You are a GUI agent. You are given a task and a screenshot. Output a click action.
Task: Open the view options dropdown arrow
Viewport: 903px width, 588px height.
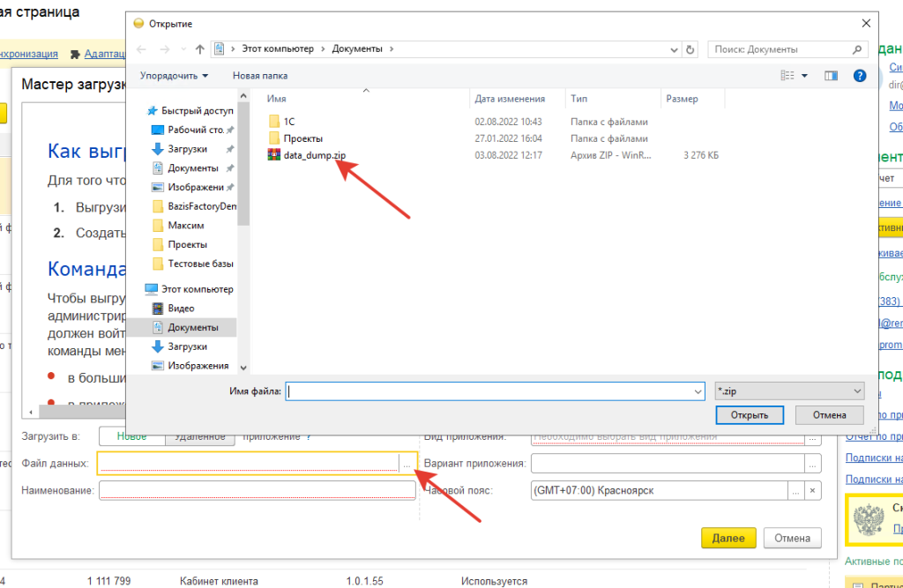(804, 76)
